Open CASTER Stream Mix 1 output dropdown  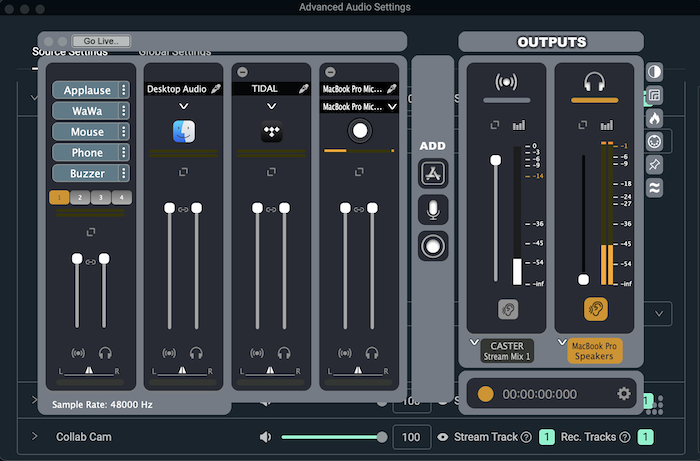pos(475,342)
